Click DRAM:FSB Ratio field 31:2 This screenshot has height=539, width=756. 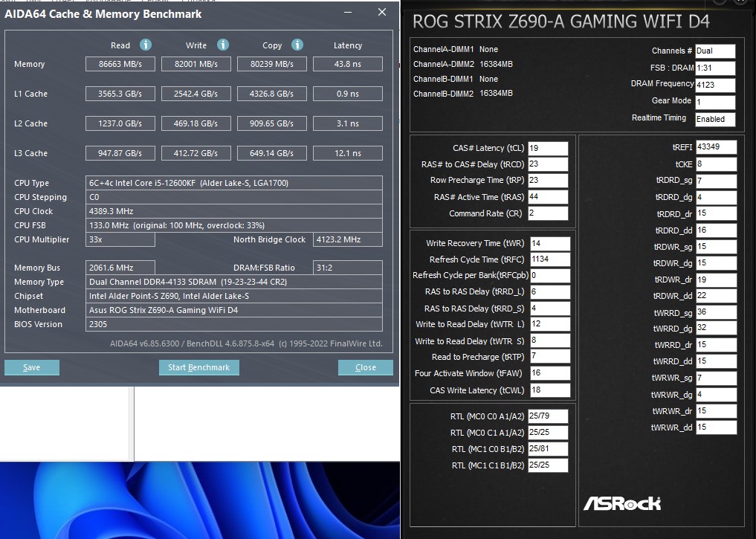[348, 268]
